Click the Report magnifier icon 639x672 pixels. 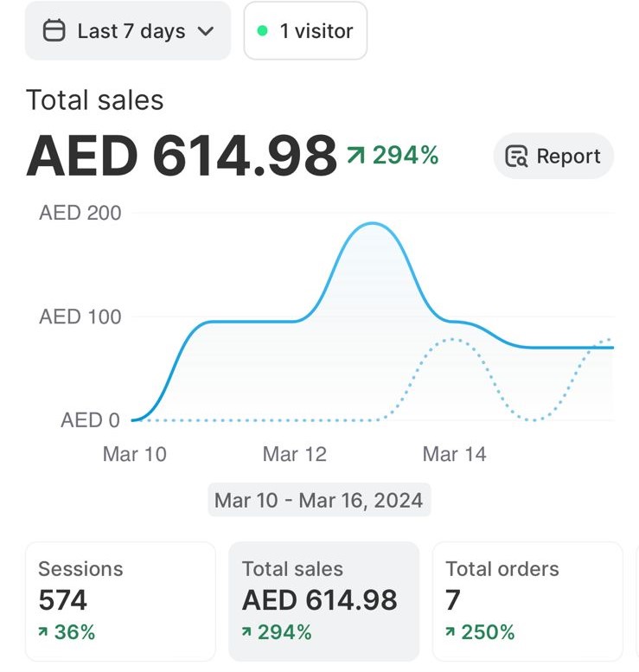coord(517,157)
